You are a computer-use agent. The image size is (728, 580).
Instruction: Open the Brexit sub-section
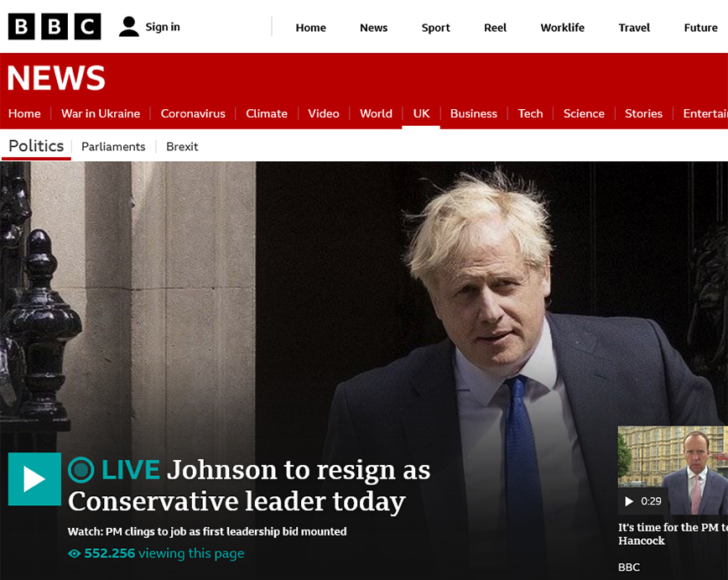pyautogui.click(x=182, y=146)
